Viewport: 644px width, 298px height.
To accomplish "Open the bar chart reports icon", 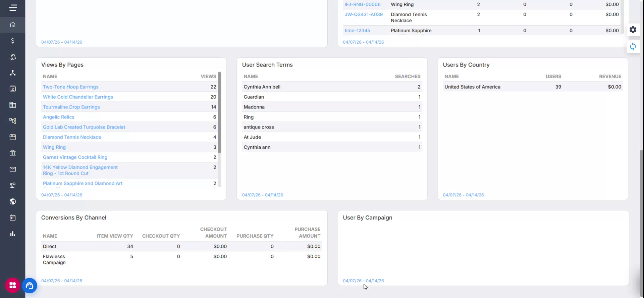I will click(13, 234).
